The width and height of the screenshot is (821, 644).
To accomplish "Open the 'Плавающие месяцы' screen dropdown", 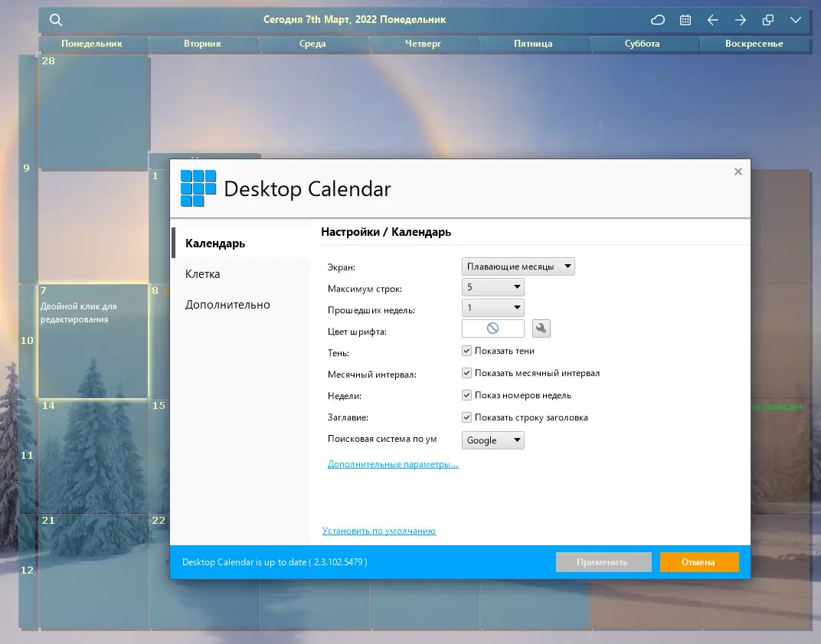I will click(x=518, y=266).
